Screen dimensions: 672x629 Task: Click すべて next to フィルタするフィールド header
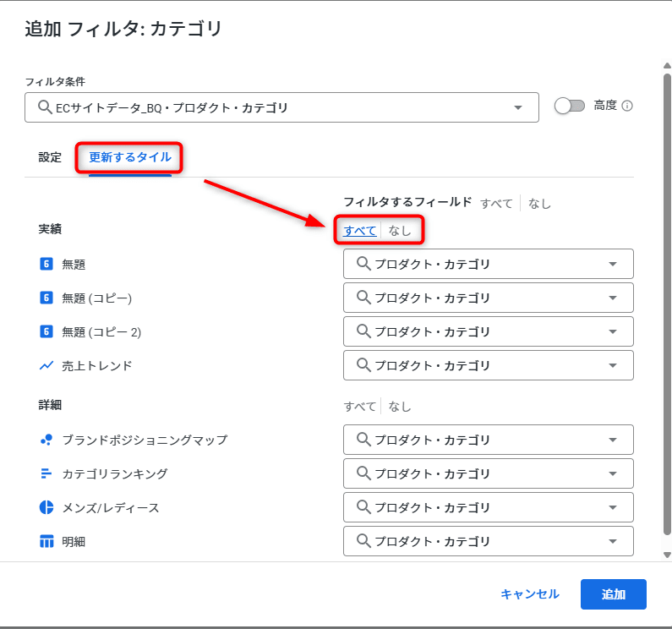coord(496,203)
